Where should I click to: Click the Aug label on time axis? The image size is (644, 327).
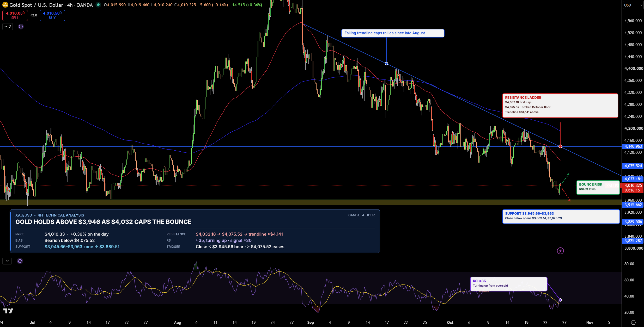(x=177, y=323)
